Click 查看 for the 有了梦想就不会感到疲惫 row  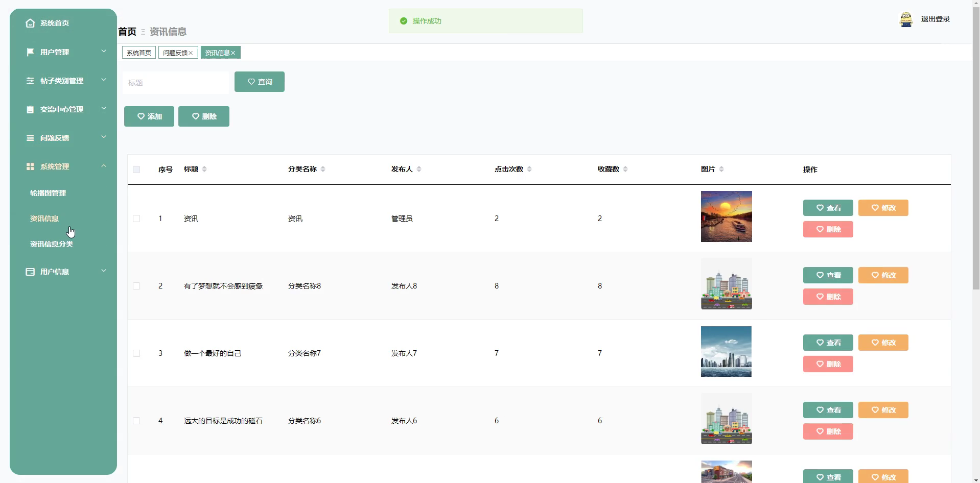point(828,275)
